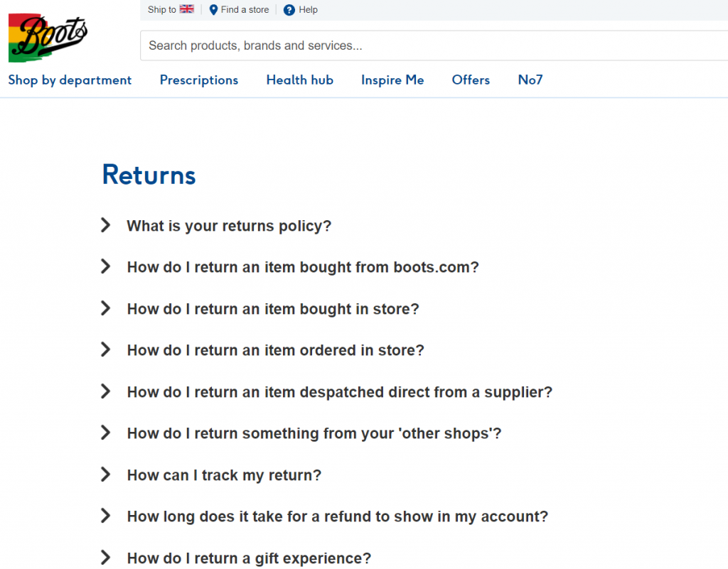This screenshot has height=569, width=728.
Task: Go to the Health hub section
Action: pyautogui.click(x=299, y=80)
